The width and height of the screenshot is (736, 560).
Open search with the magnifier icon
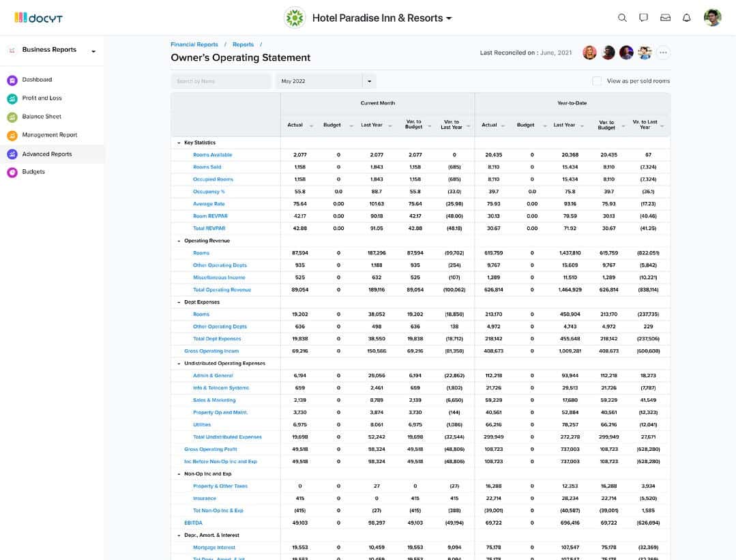[x=622, y=18]
